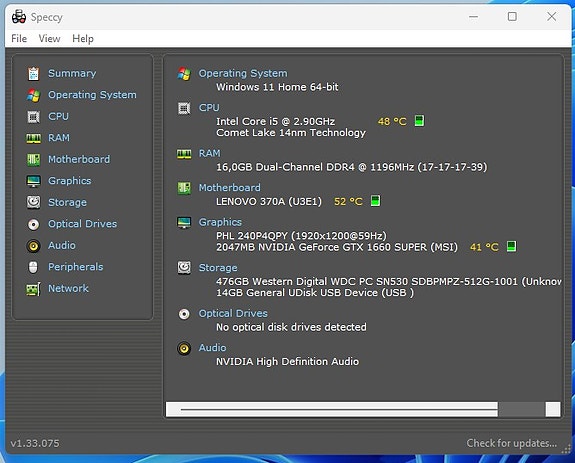575x463 pixels.
Task: Click the GPU temperature indicator beside 41 °C
Action: [x=511, y=246]
